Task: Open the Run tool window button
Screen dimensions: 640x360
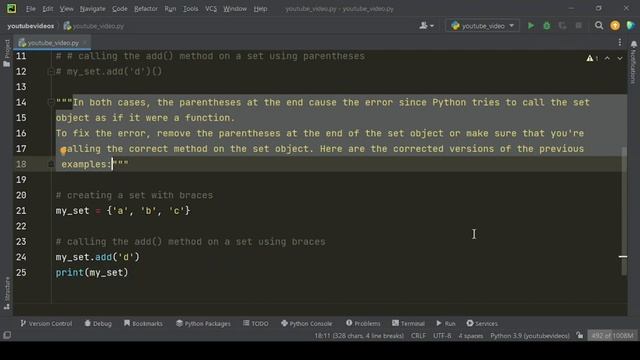Action: click(x=446, y=323)
